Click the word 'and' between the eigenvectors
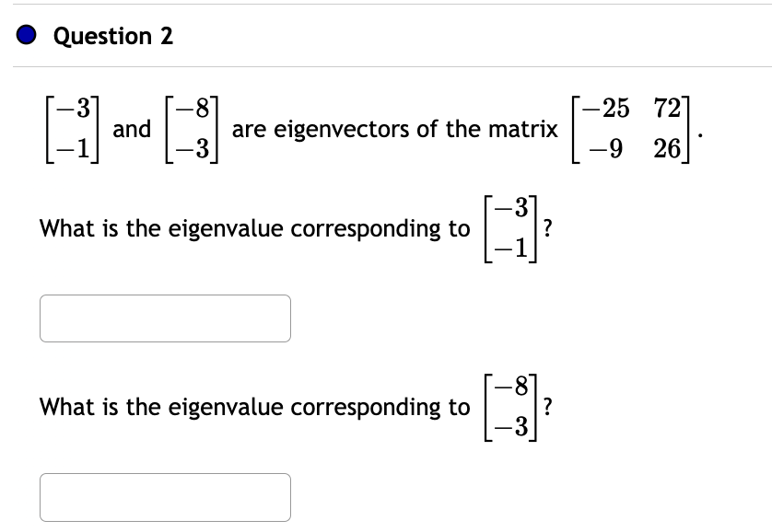772x532 pixels. [130, 129]
